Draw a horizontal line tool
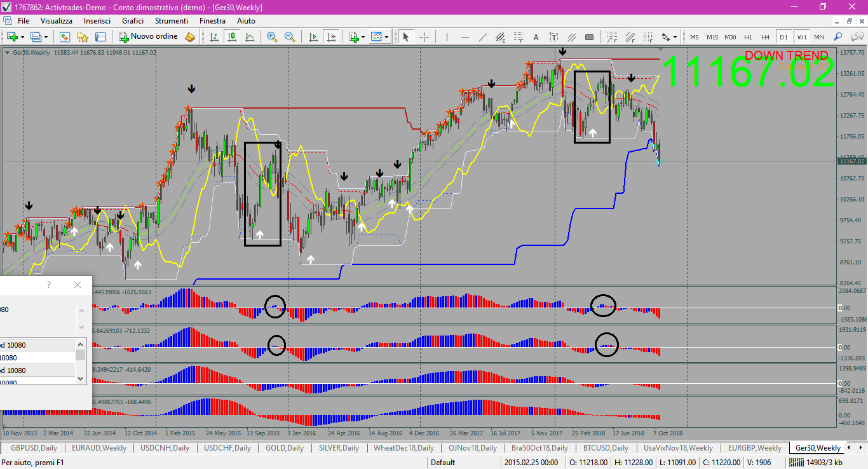The image size is (868, 469). coord(465,37)
